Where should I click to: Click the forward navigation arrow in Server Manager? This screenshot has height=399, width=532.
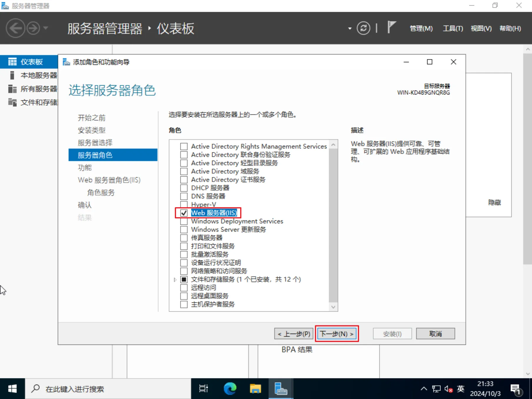(33, 28)
